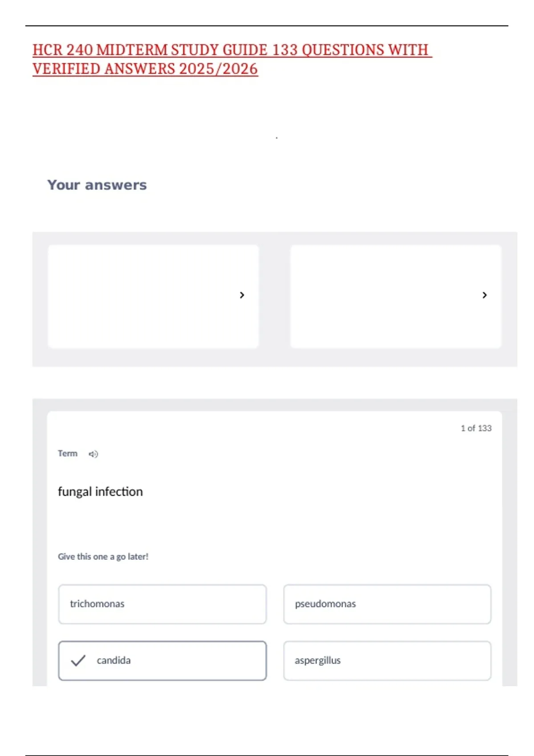Play audio for the term

[x=93, y=454]
